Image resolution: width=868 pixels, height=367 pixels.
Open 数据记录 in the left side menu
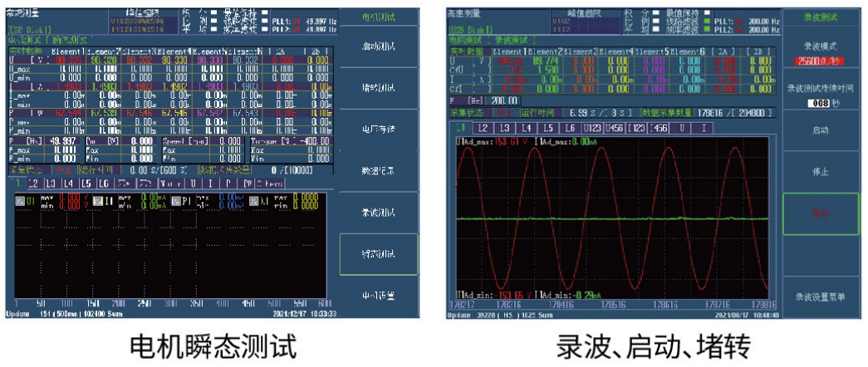378,170
